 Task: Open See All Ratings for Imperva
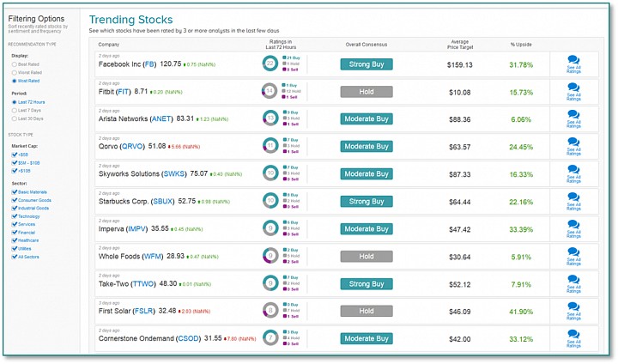click(573, 229)
